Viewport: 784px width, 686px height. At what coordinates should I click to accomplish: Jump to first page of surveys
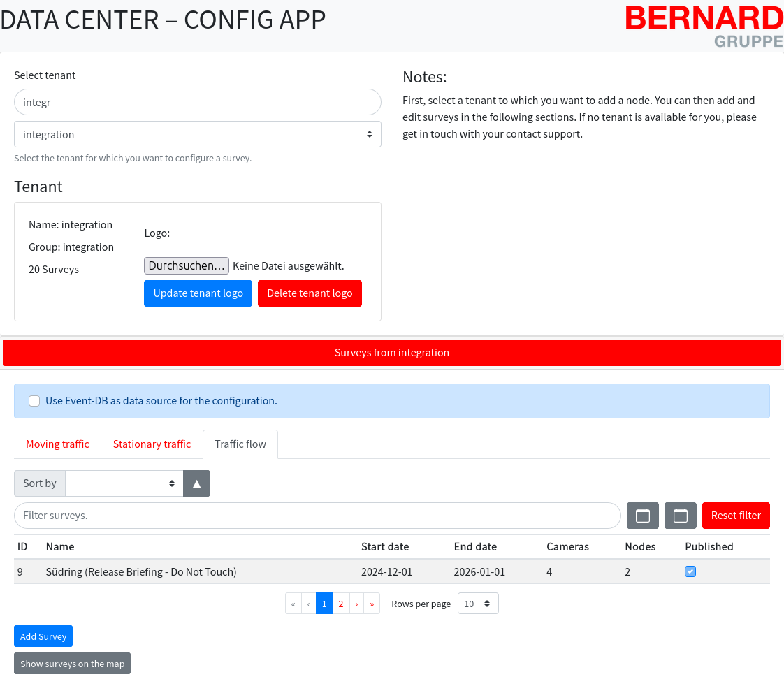(293, 604)
